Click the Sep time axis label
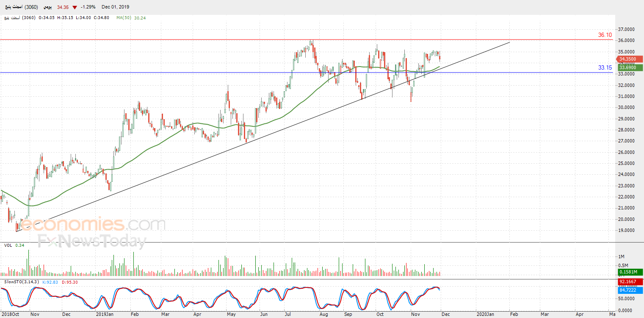The width and height of the screenshot is (644, 318). click(x=348, y=314)
